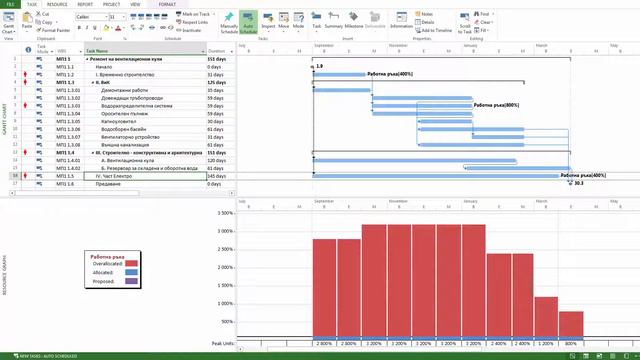Mark the task 0% complete

[x=133, y=17]
